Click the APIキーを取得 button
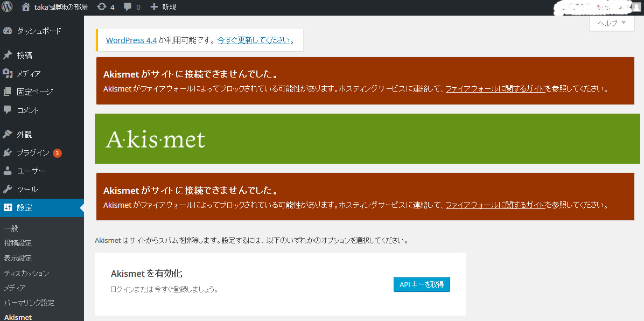 click(422, 284)
